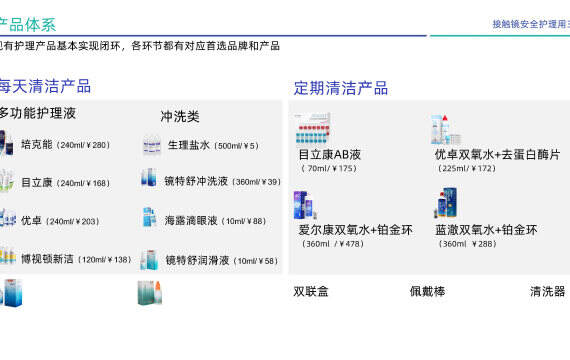
Task: Click the (225ml/¥172) price text
Action: 467,168
